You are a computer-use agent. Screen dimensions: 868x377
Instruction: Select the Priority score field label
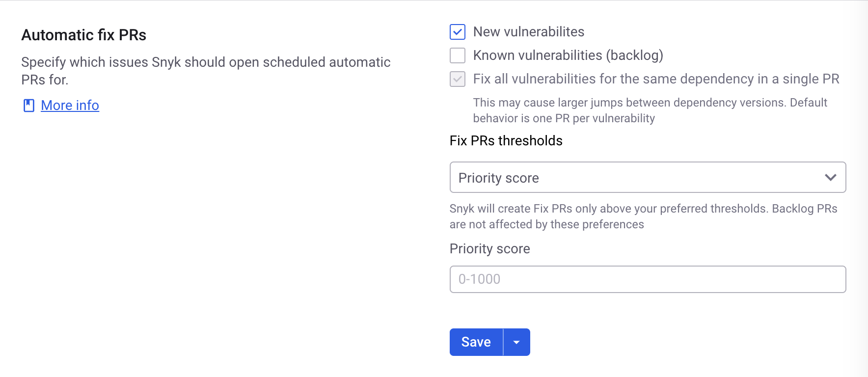[489, 249]
